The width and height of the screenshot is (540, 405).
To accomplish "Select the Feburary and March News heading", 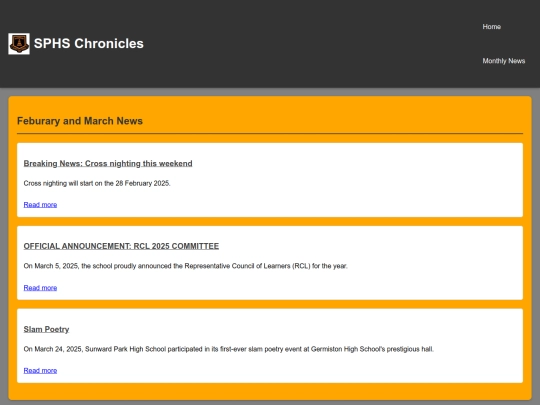I will point(80,121).
